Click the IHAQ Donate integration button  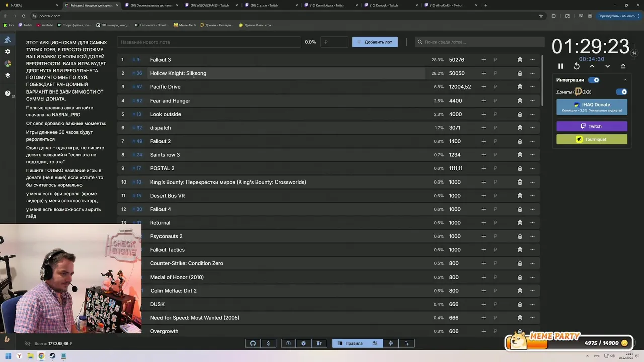point(592,107)
